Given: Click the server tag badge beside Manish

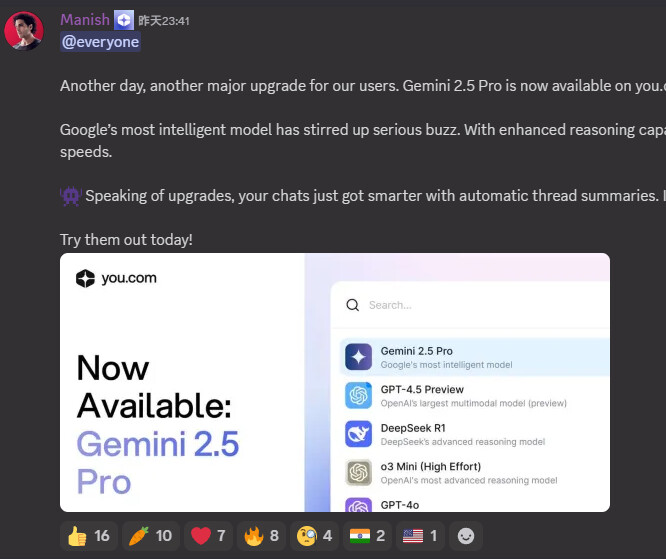Looking at the screenshot, I should [x=124, y=20].
